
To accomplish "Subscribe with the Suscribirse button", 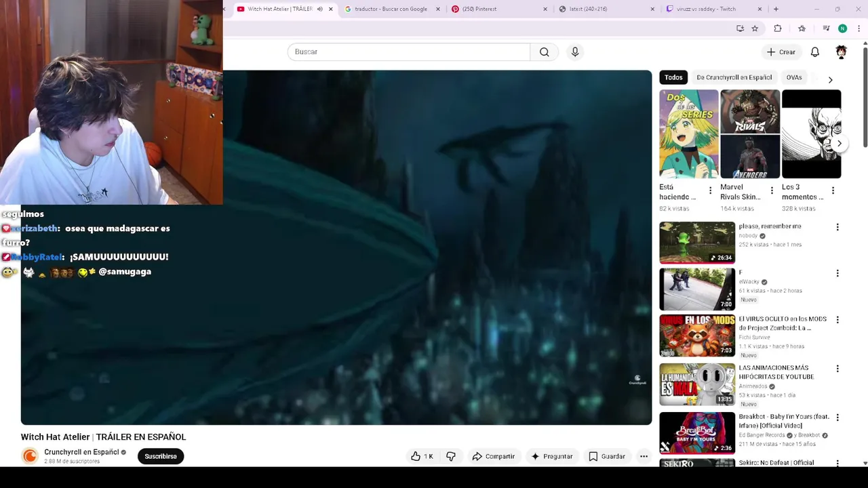I will [x=161, y=456].
